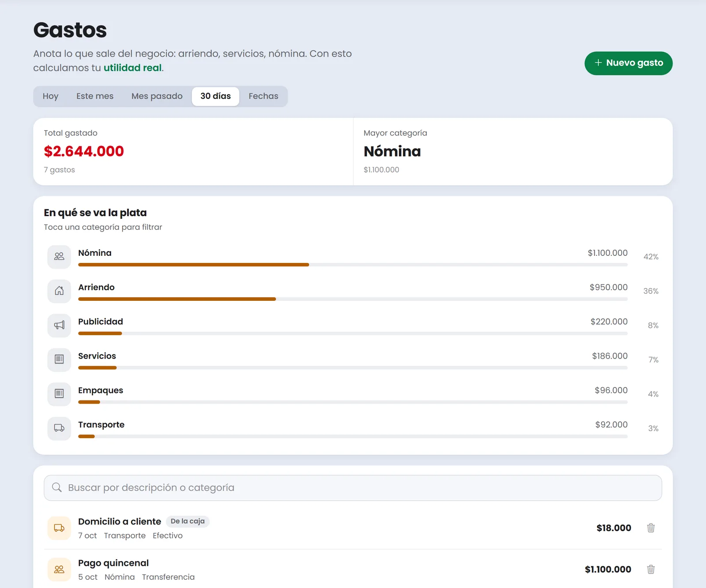Click the $186.000 Servicios amount
The image size is (706, 588).
pos(610,356)
